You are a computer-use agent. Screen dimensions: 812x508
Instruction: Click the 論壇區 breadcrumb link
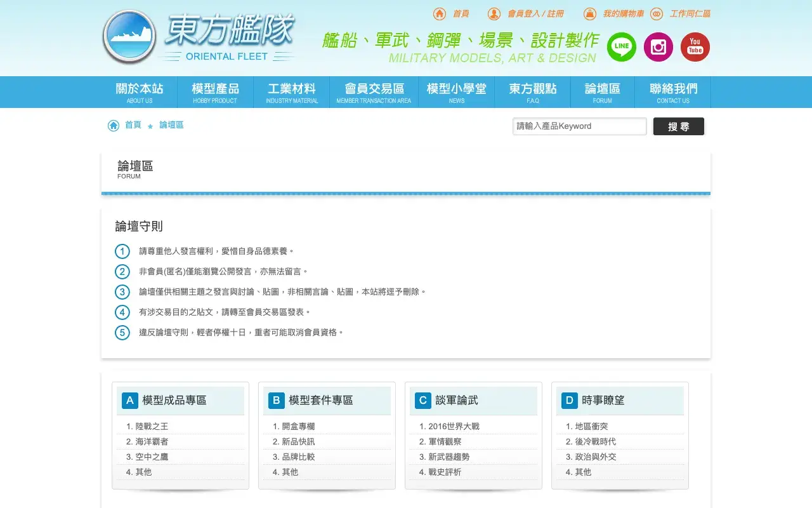[x=171, y=125]
